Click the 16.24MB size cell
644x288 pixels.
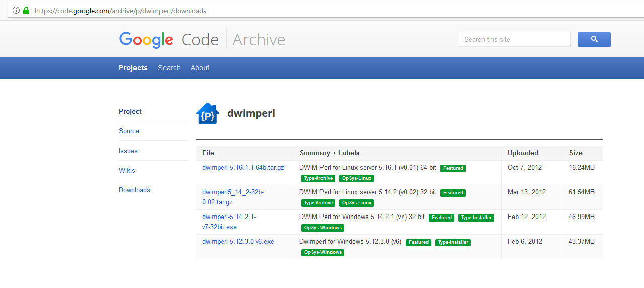(582, 167)
